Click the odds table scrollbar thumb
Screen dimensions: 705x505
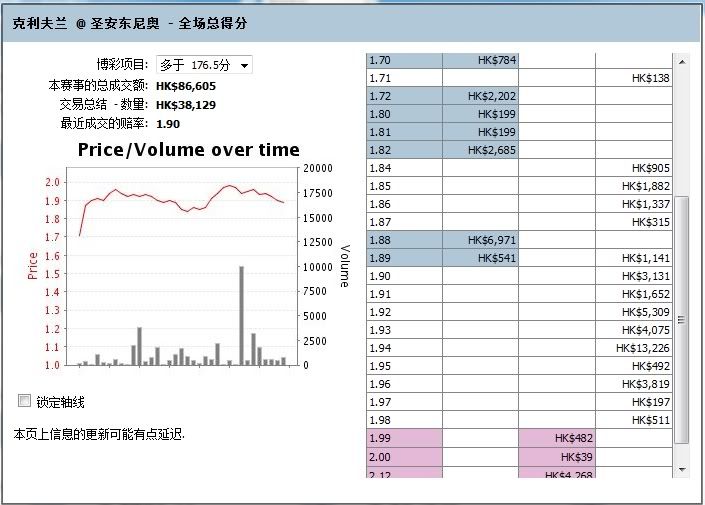pyautogui.click(x=682, y=320)
